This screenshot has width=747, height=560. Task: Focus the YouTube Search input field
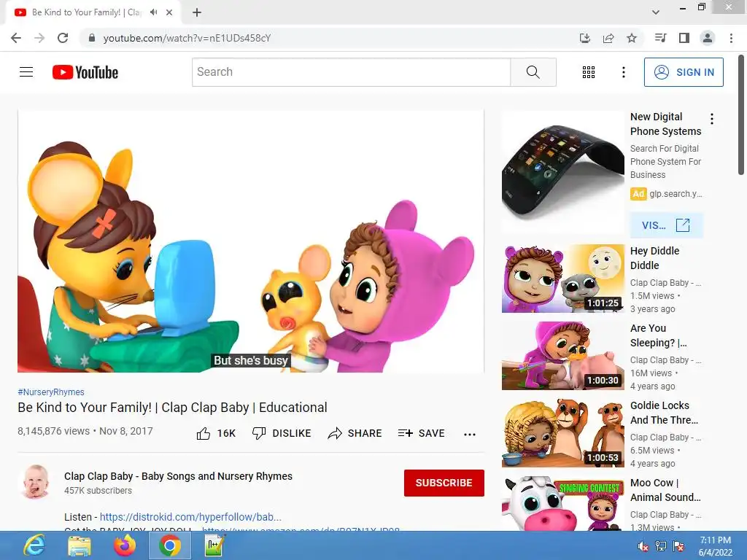click(x=351, y=72)
